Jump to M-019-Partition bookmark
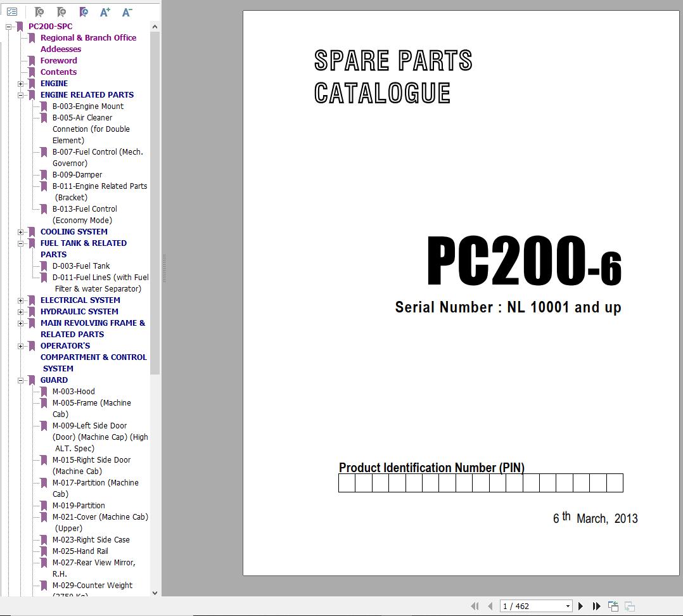The image size is (683, 616). click(x=79, y=505)
